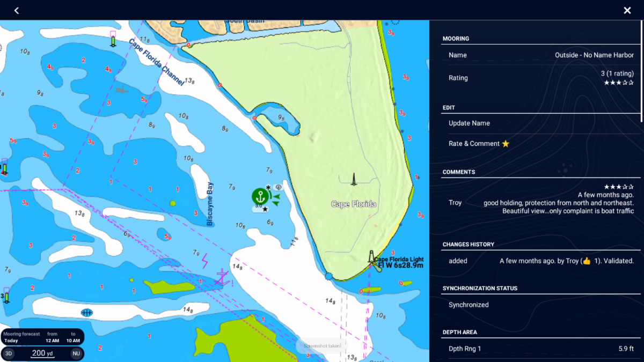This screenshot has width=644, height=362.
Task: Select the mooring Name row
Action: (541, 55)
